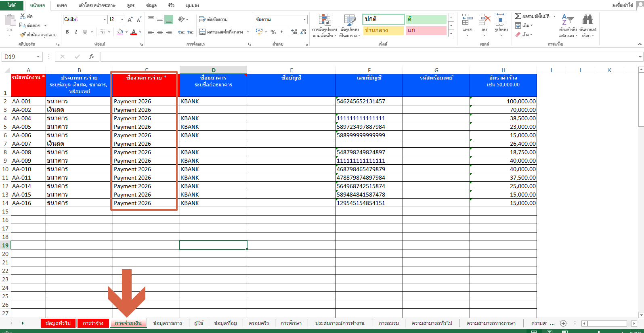Open the AutoSum dropdown arrow

coord(554,16)
